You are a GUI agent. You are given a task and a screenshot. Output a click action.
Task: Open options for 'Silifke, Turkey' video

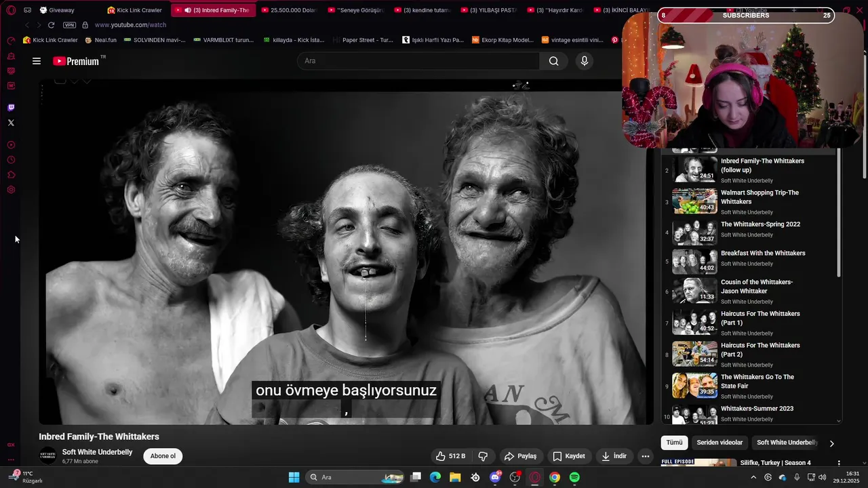click(839, 463)
